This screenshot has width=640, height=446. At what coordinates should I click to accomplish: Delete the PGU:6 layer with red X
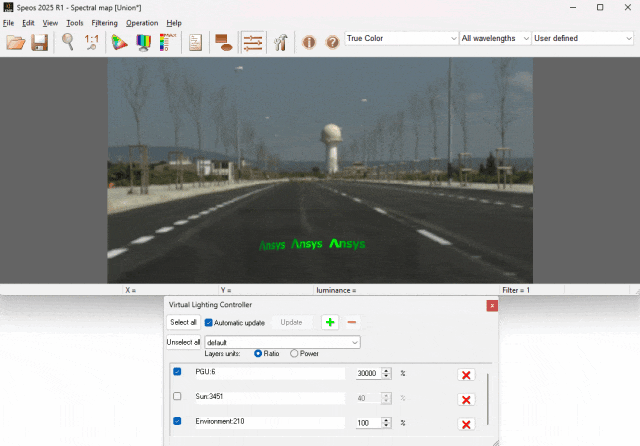coord(465,374)
